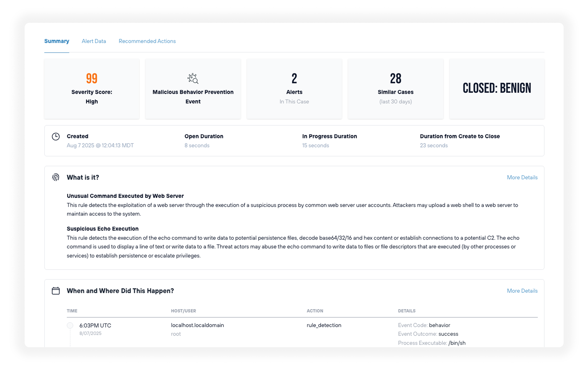
Task: Click the clock icon beside Created
Action: [56, 137]
